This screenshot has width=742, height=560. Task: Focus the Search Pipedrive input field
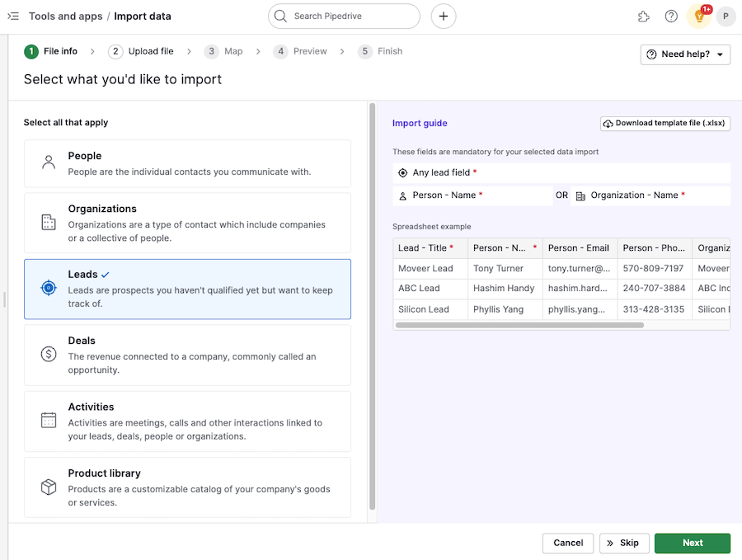344,16
